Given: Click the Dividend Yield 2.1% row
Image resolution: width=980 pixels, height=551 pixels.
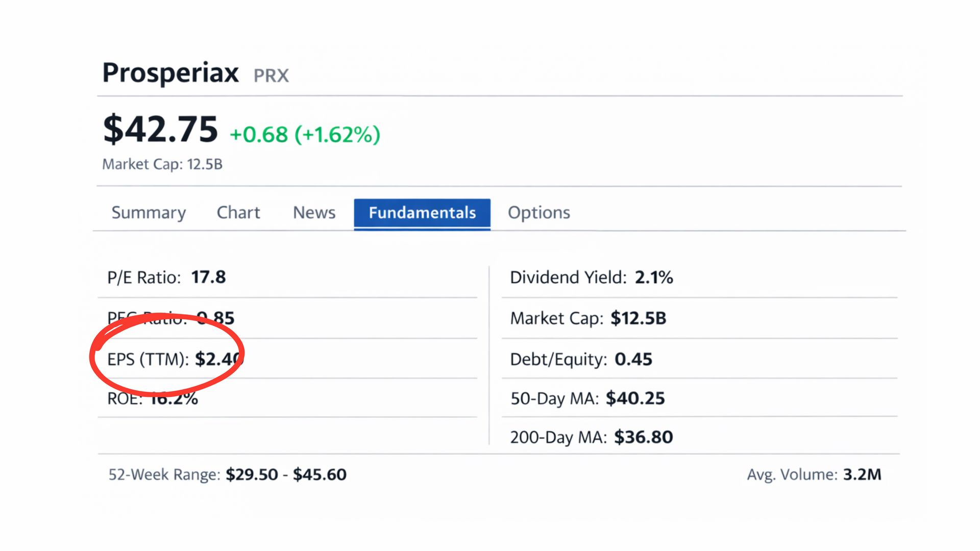Looking at the screenshot, I should (591, 278).
